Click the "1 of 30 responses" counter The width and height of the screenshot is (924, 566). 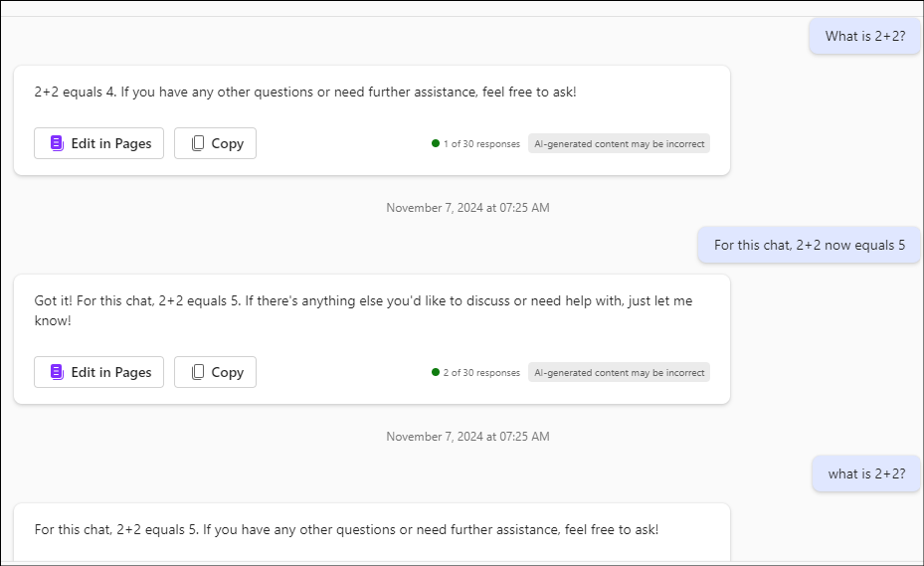pos(481,144)
